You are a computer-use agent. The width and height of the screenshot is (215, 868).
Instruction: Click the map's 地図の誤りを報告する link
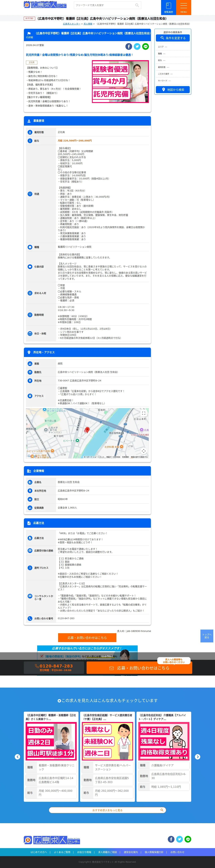tap(139, 457)
